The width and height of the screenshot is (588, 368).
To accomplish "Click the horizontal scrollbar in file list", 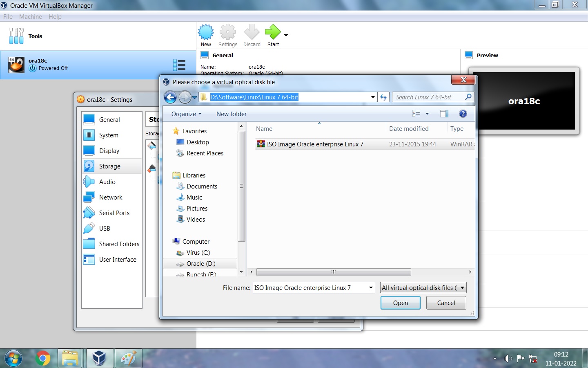I will pos(334,272).
